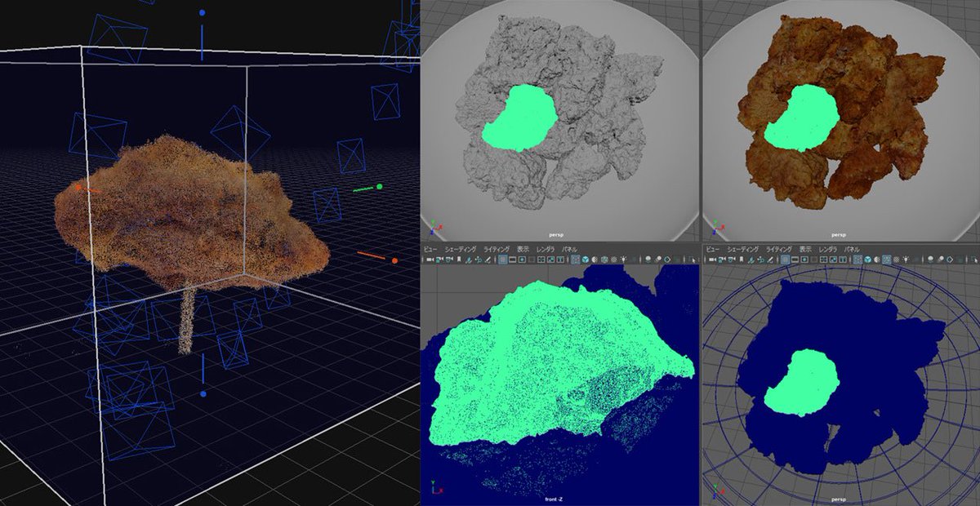Toggle Resolution Gate in lower-right persp panel
This screenshot has width=980, height=506.
pos(804,260)
